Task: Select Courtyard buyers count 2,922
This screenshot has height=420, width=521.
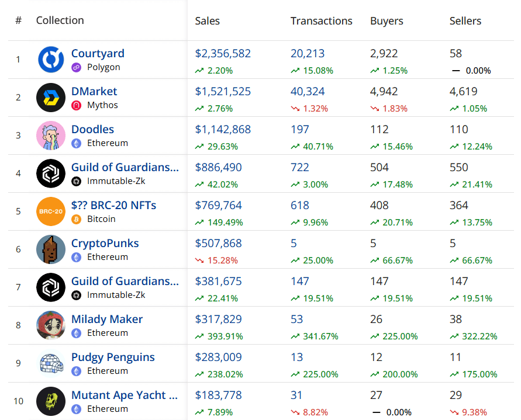Action: click(x=384, y=54)
